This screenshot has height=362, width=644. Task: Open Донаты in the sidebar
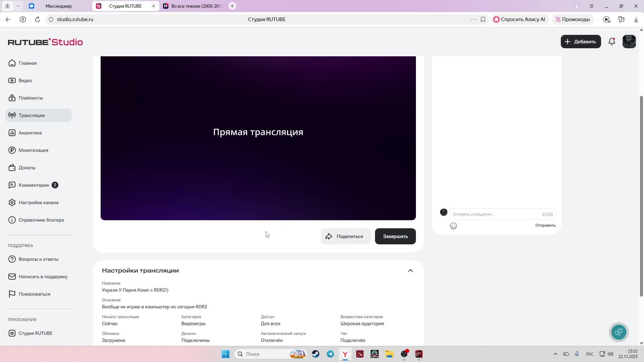tap(27, 168)
